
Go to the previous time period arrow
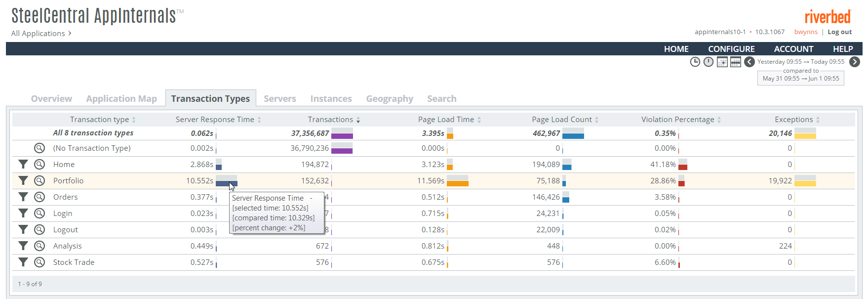pos(750,62)
